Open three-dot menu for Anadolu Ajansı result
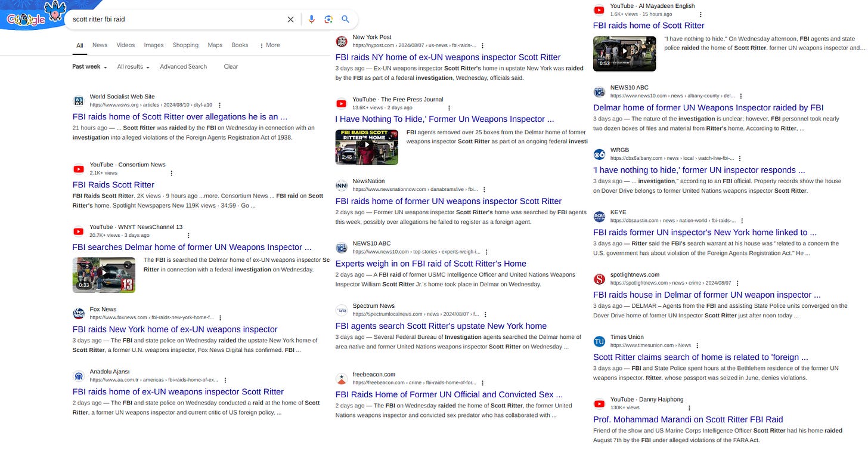 225,380
